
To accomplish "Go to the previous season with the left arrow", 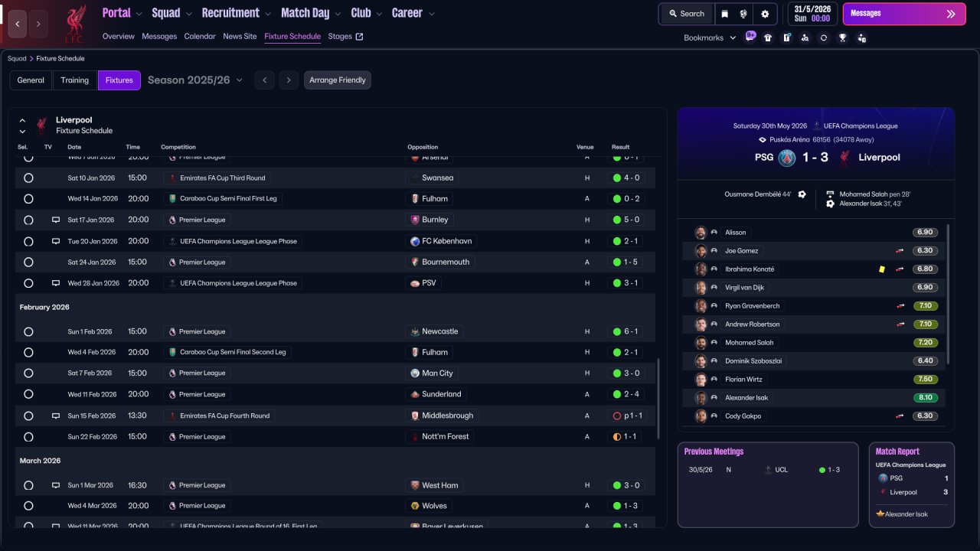I will point(264,80).
